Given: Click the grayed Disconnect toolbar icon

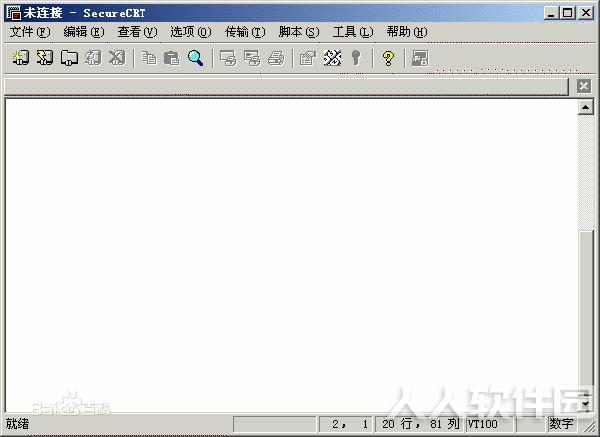Looking at the screenshot, I should 117,58.
